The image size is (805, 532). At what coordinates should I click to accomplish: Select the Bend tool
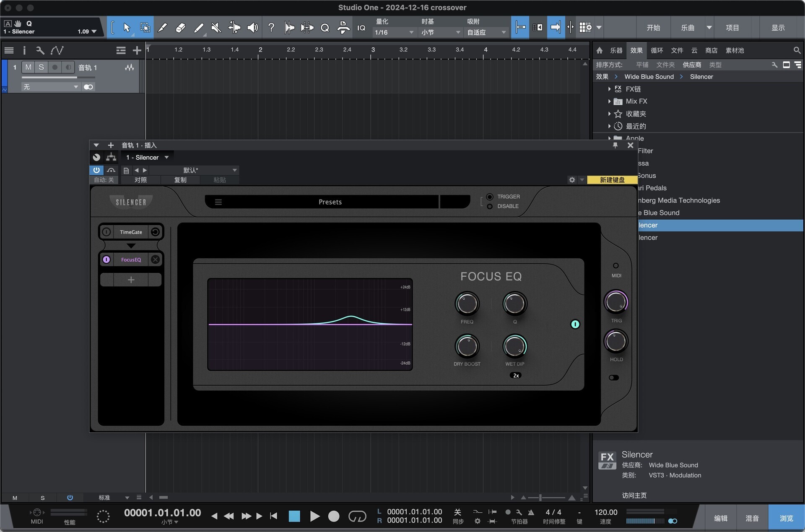234,28
